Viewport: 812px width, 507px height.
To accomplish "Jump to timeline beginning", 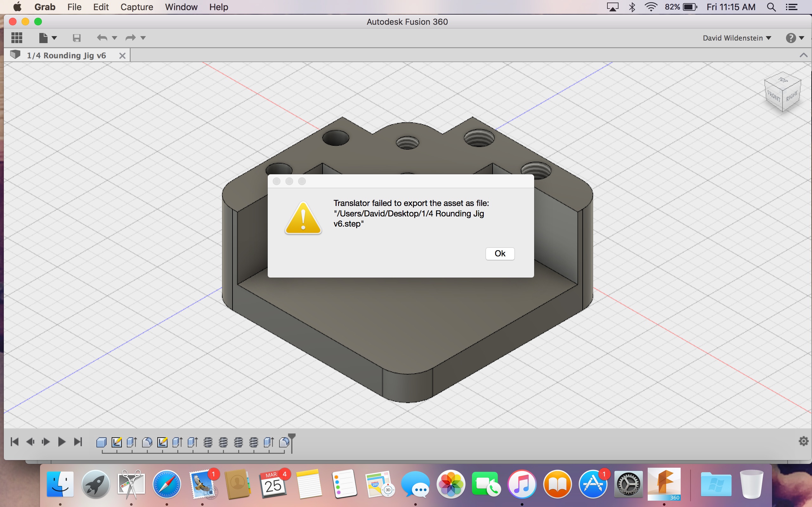I will tap(14, 442).
